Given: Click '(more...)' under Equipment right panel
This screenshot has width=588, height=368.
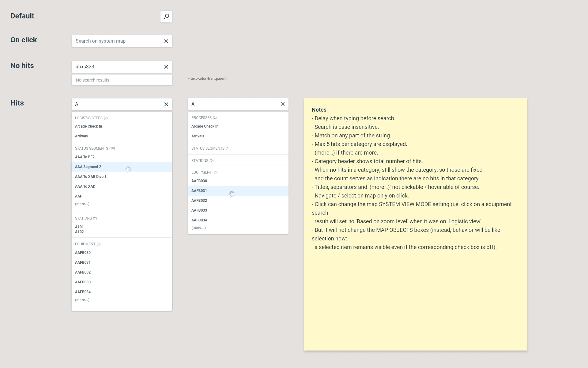Looking at the screenshot, I should pyautogui.click(x=198, y=228).
